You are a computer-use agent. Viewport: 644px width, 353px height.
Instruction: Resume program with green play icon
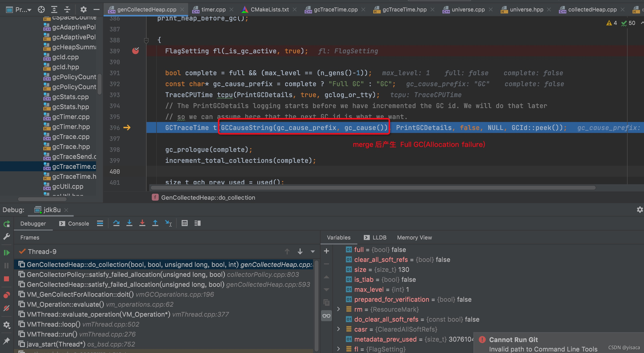pos(6,253)
